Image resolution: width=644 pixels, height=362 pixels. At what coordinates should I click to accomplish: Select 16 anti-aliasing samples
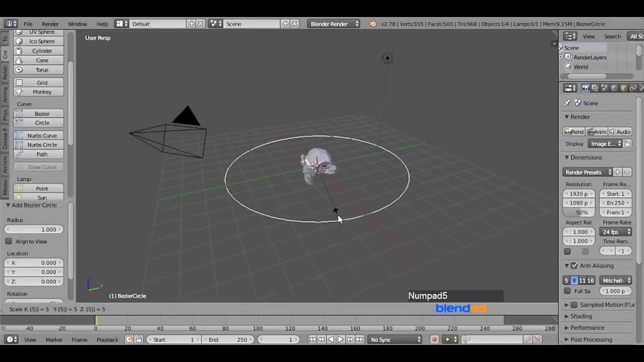tap(590, 280)
